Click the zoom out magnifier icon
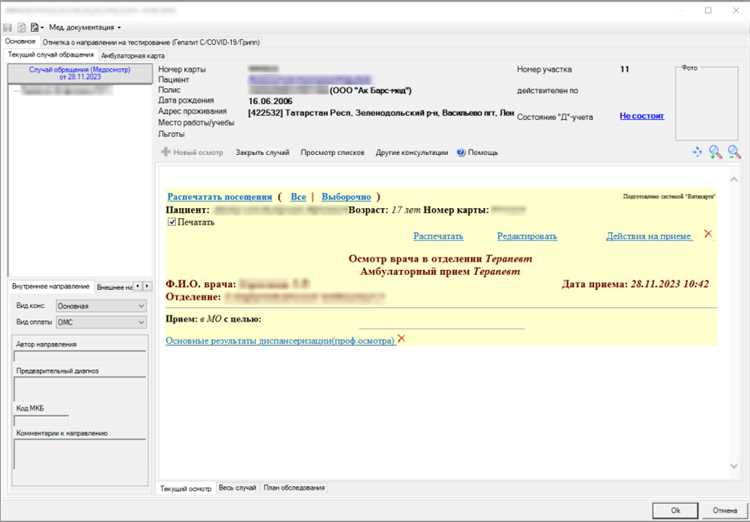 click(x=734, y=152)
